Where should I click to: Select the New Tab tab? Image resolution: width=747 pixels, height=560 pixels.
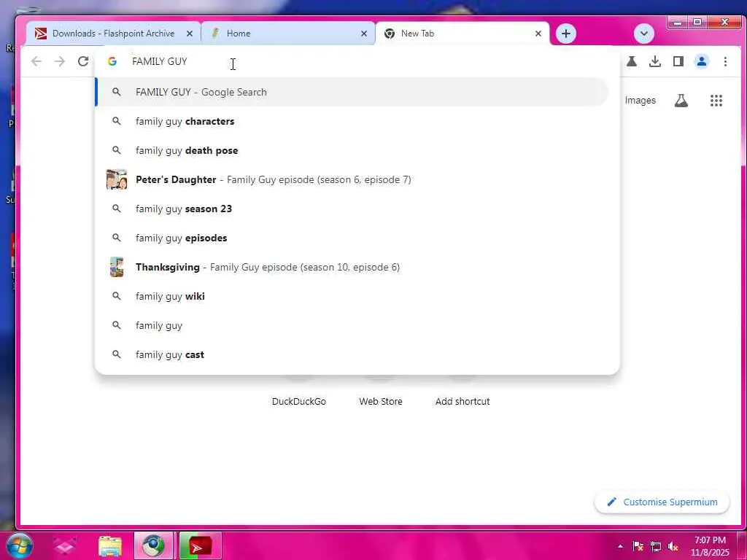click(462, 34)
